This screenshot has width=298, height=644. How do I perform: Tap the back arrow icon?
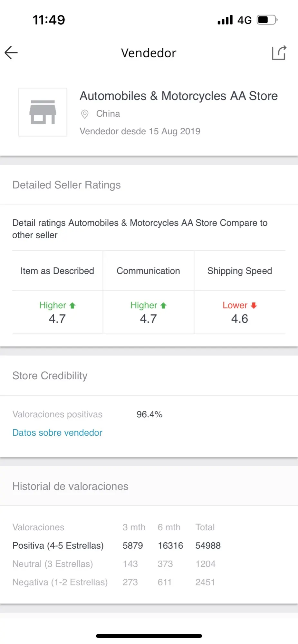[x=11, y=53]
